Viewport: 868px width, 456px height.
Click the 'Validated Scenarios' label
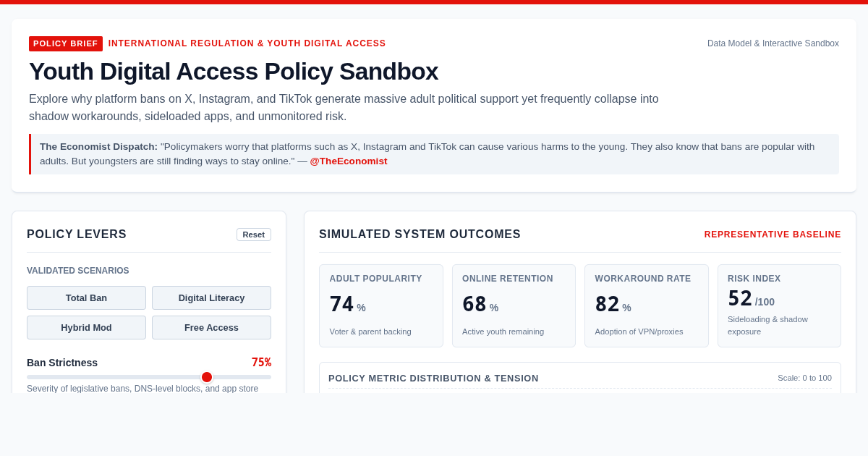[x=78, y=271]
